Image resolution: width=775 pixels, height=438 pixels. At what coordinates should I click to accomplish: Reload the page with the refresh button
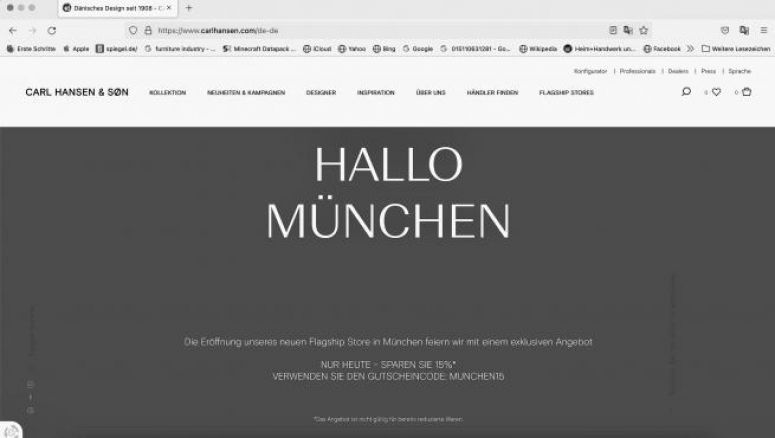(x=52, y=30)
